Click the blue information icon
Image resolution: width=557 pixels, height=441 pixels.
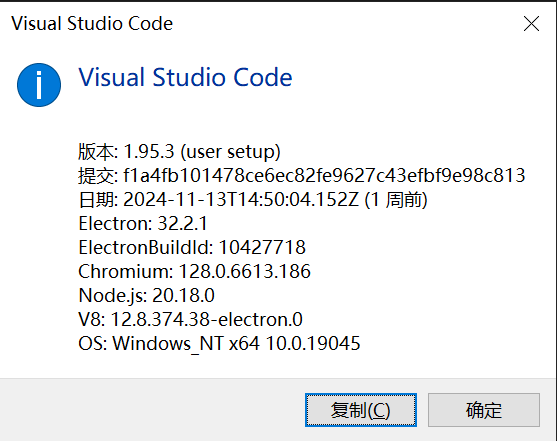(39, 85)
